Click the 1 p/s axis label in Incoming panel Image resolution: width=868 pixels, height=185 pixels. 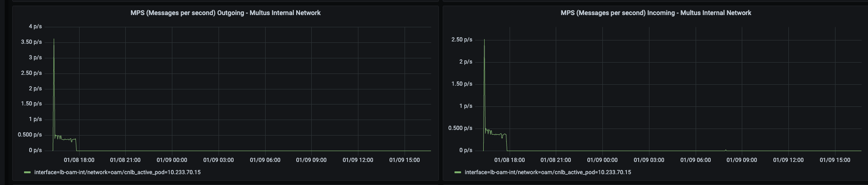[466, 106]
